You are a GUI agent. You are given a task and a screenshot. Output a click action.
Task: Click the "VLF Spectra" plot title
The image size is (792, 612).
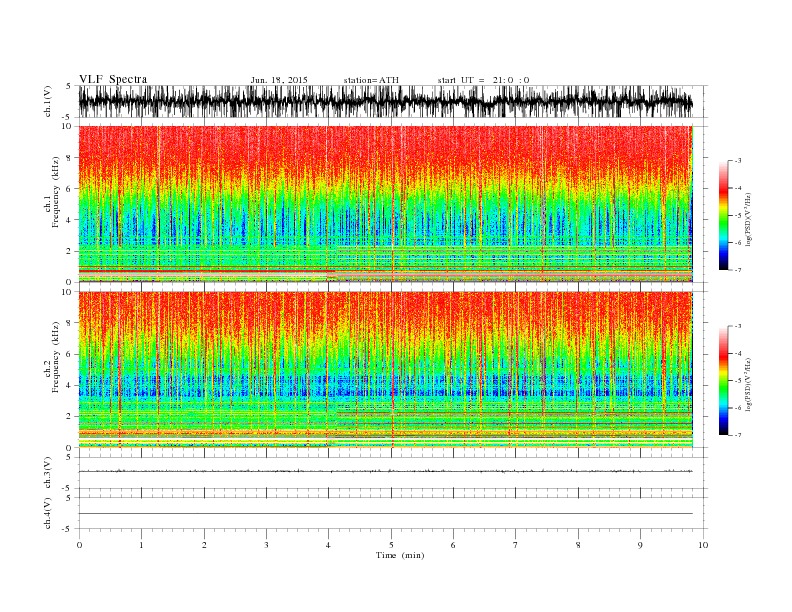113,79
